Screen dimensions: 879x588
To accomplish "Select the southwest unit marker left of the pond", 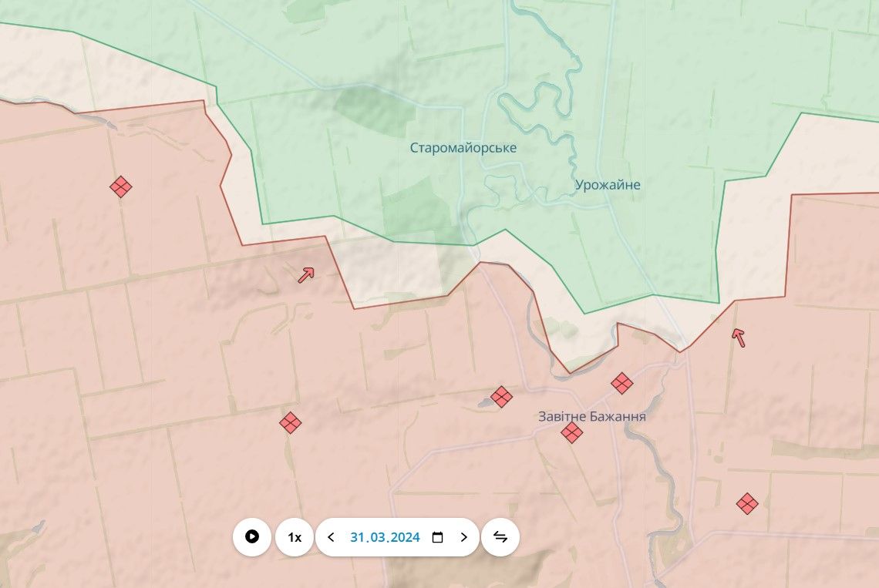I will 290,422.
